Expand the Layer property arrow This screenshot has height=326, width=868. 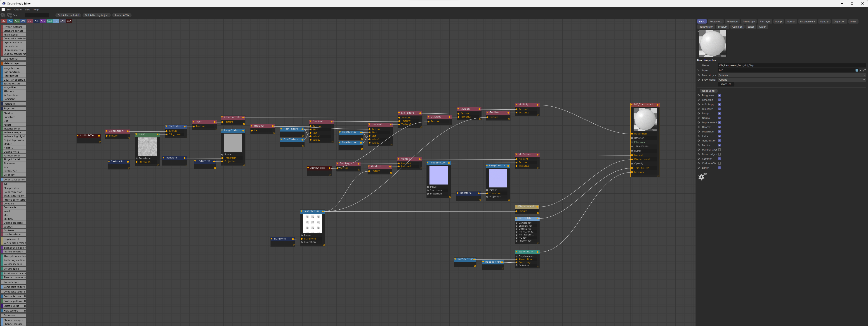coord(698,71)
